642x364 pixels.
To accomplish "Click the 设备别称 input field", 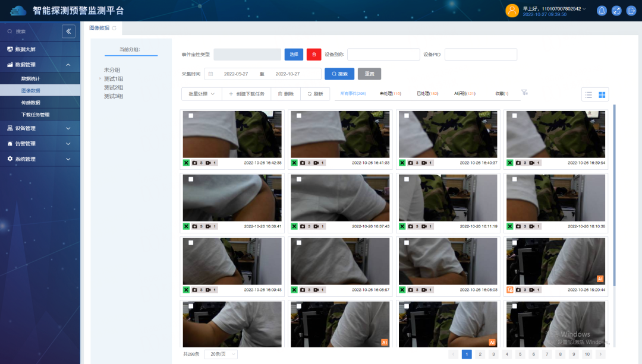I will 382,55.
